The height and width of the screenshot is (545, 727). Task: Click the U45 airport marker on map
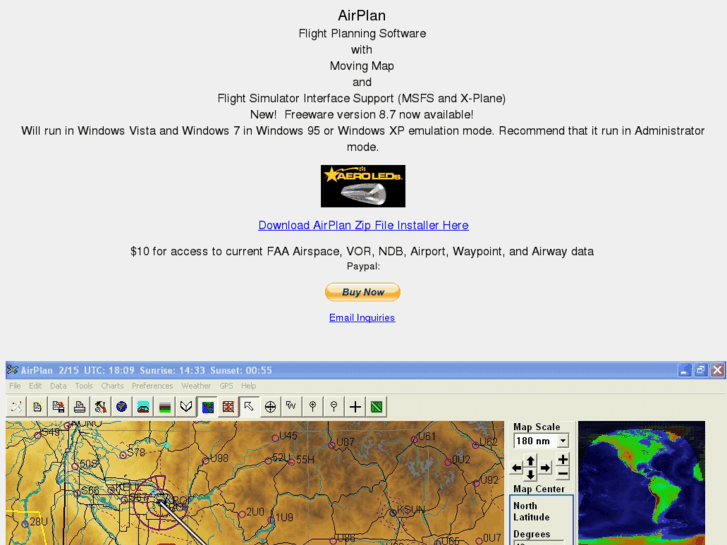point(275,438)
